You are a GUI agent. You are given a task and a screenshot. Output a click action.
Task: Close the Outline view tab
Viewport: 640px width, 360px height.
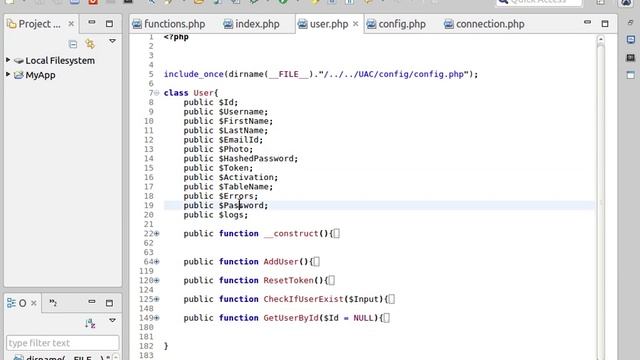pos(34,303)
